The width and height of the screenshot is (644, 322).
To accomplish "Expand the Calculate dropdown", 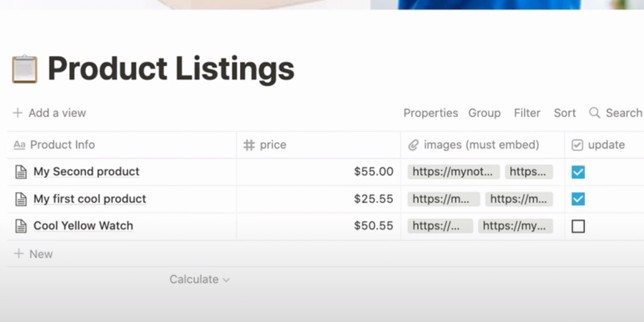I will (199, 279).
